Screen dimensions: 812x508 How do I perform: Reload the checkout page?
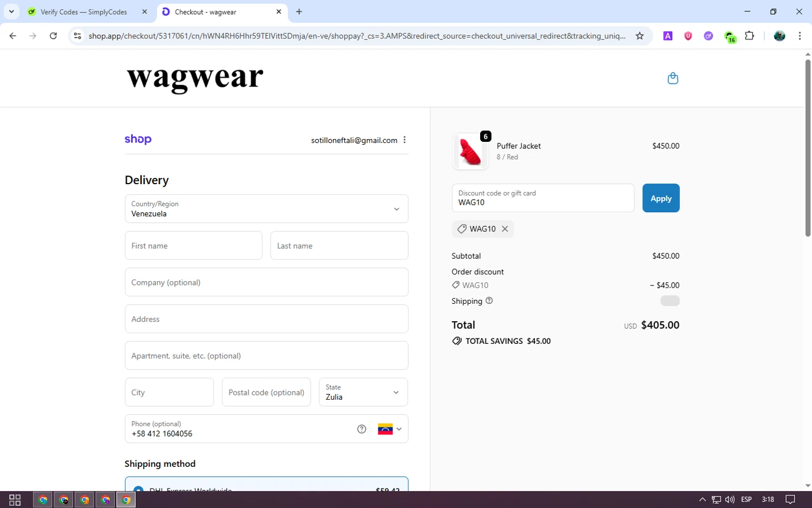[x=53, y=36]
